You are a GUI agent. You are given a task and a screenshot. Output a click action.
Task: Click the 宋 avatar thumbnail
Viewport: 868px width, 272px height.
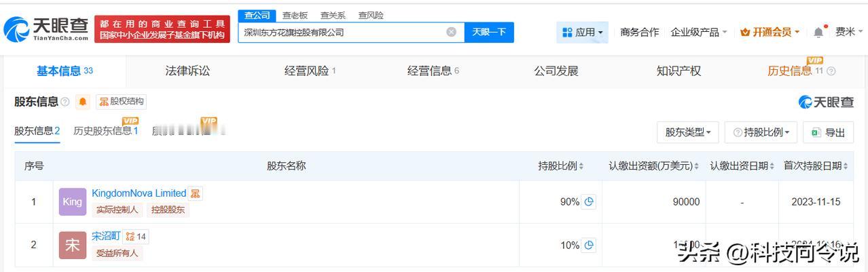[x=73, y=245]
